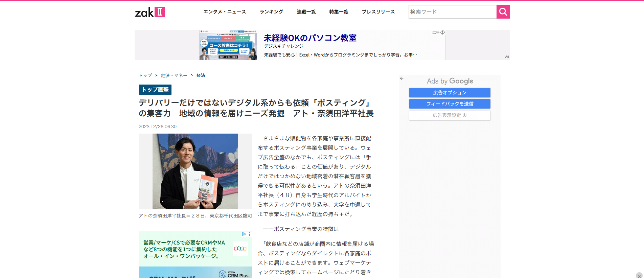Screen dimensions: 644x278
Task: Click フィードバックを送信 button
Action: [x=450, y=104]
